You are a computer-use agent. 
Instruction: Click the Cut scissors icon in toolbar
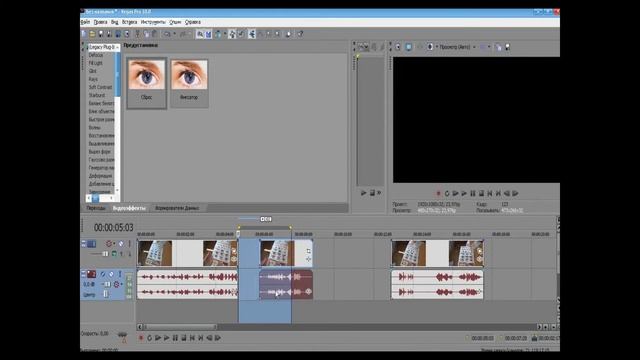(138, 34)
